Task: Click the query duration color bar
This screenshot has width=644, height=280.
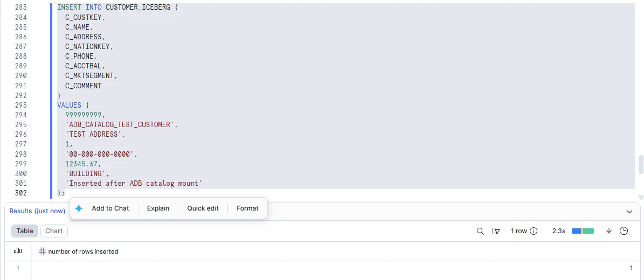Action: pos(583,231)
